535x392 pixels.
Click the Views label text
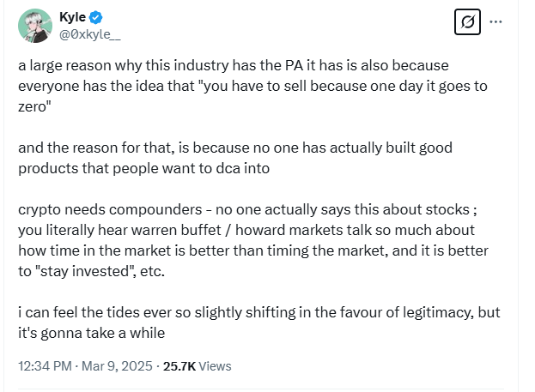click(x=215, y=366)
